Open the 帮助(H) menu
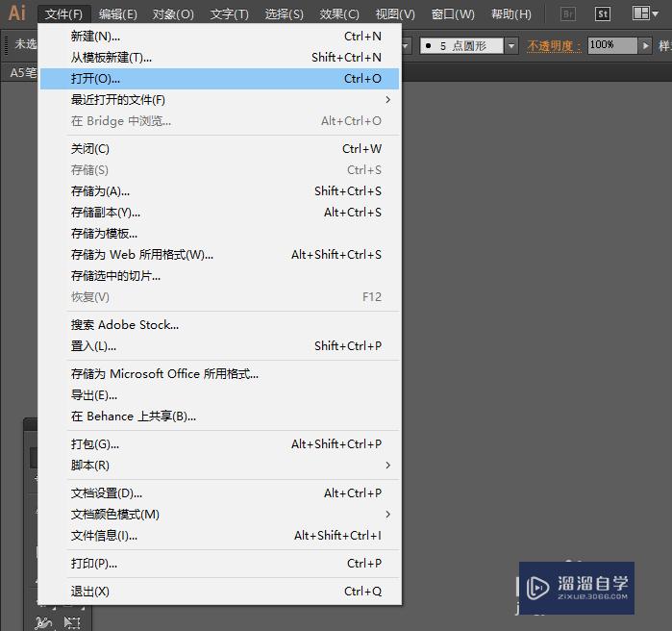Viewport: 672px width, 631px height. 510,14
